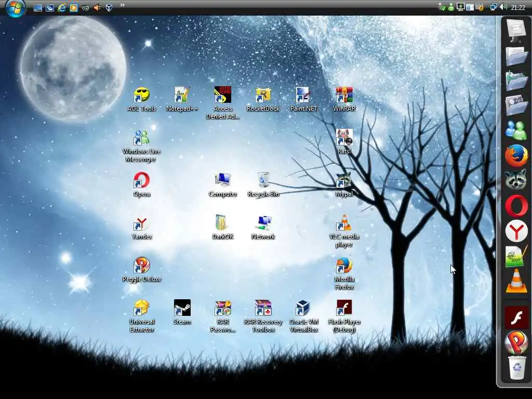Open the documents folder in the dock
Image resolution: width=532 pixels, height=399 pixels.
pos(516,56)
